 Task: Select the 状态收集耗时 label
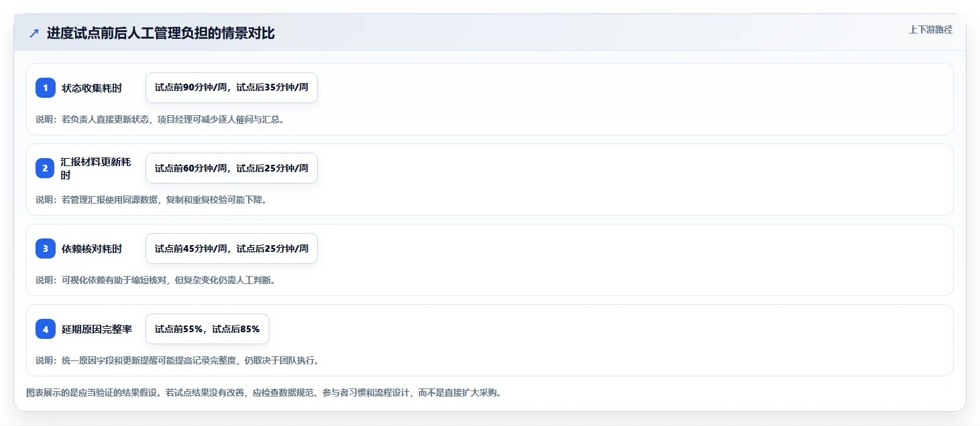click(92, 88)
